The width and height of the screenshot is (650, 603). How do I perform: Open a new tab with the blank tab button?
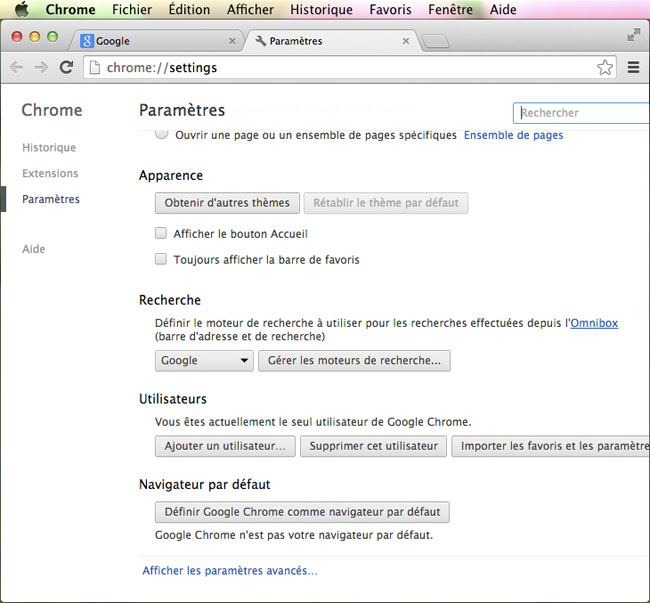(435, 41)
